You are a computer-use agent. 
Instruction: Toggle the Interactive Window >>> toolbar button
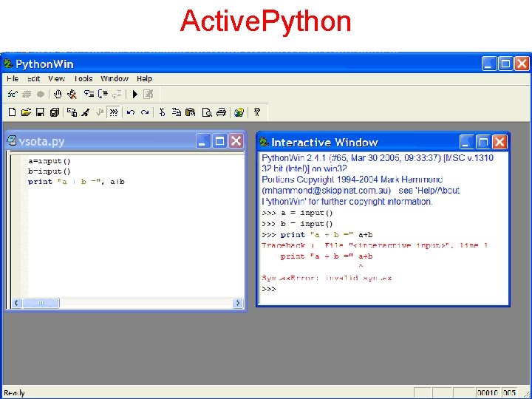[114, 112]
